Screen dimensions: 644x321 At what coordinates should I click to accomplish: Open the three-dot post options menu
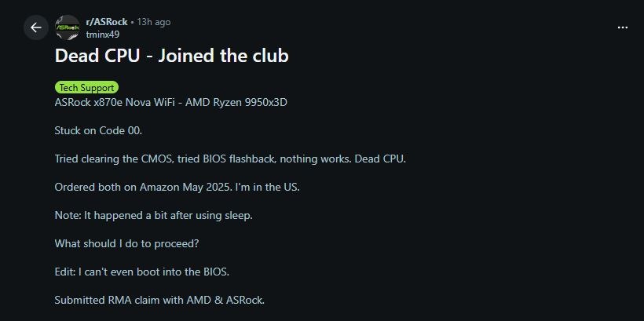[623, 27]
